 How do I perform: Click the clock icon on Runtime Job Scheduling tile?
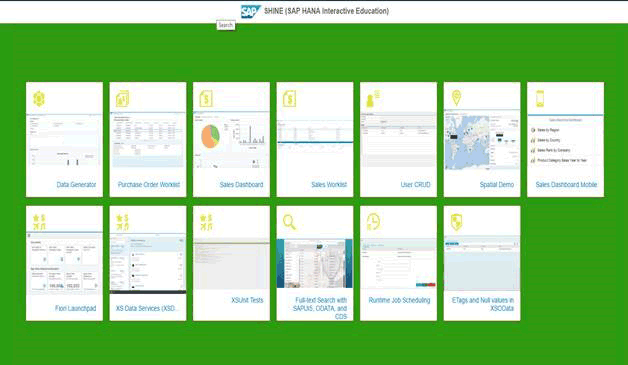(373, 222)
